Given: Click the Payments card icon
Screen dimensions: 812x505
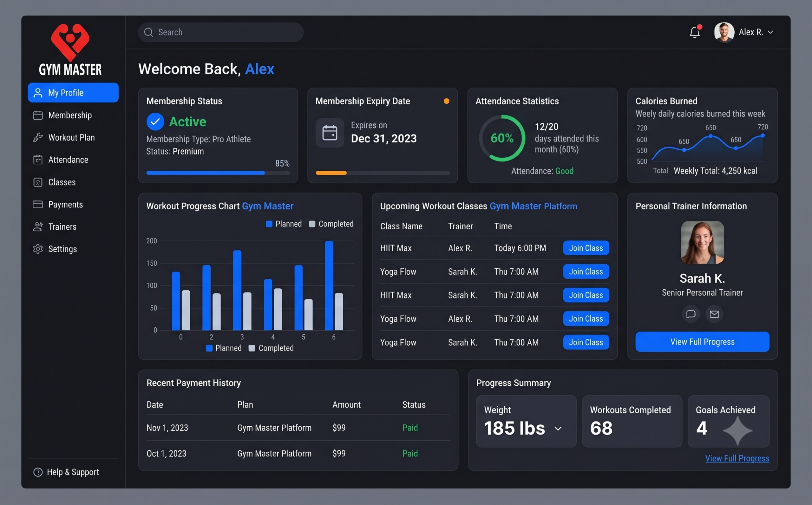Looking at the screenshot, I should point(38,204).
